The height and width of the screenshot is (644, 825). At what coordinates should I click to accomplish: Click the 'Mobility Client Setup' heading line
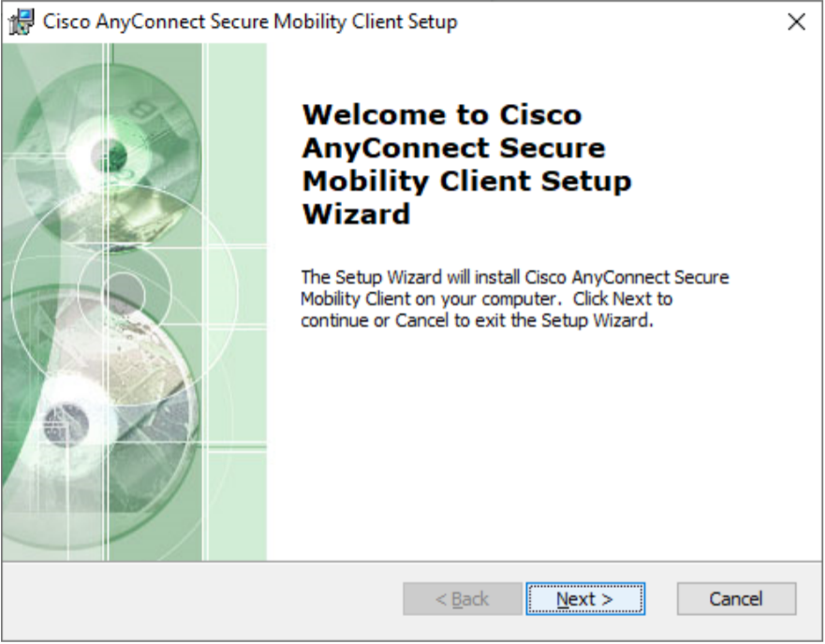pyautogui.click(x=466, y=181)
